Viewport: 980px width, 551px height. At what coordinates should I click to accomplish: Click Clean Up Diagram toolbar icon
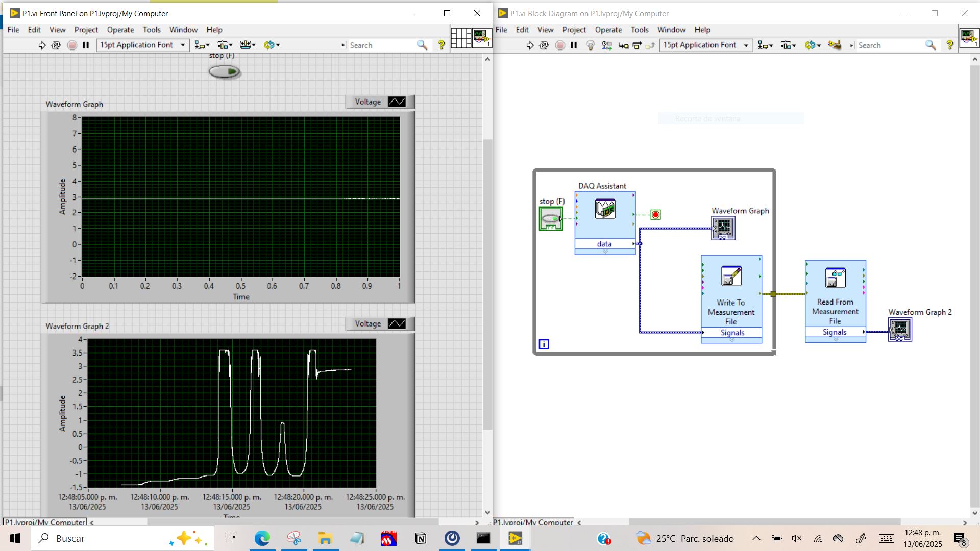[835, 45]
